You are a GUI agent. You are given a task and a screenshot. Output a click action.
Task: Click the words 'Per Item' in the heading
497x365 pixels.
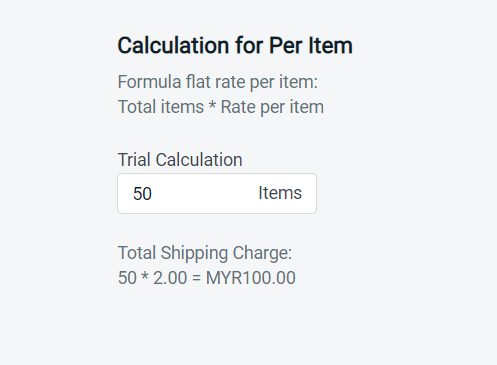click(311, 45)
